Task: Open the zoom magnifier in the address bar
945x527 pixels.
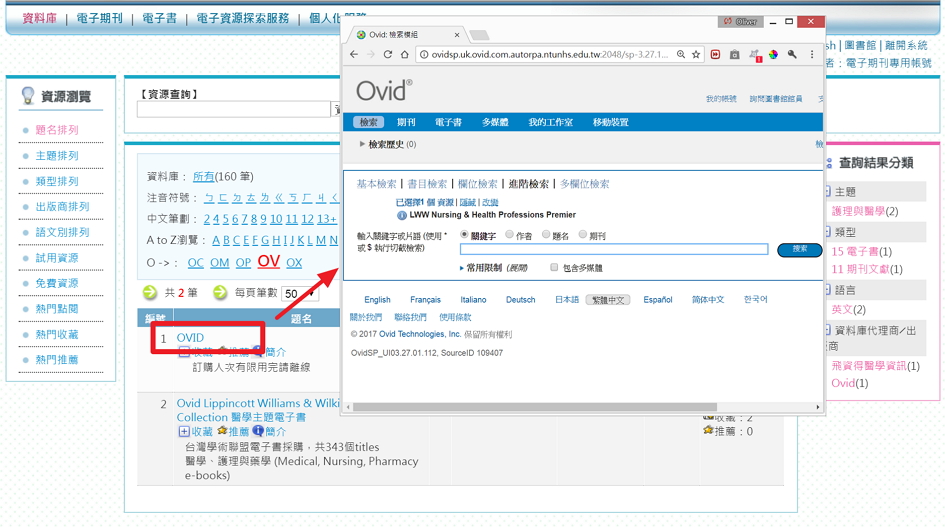Action: point(680,54)
